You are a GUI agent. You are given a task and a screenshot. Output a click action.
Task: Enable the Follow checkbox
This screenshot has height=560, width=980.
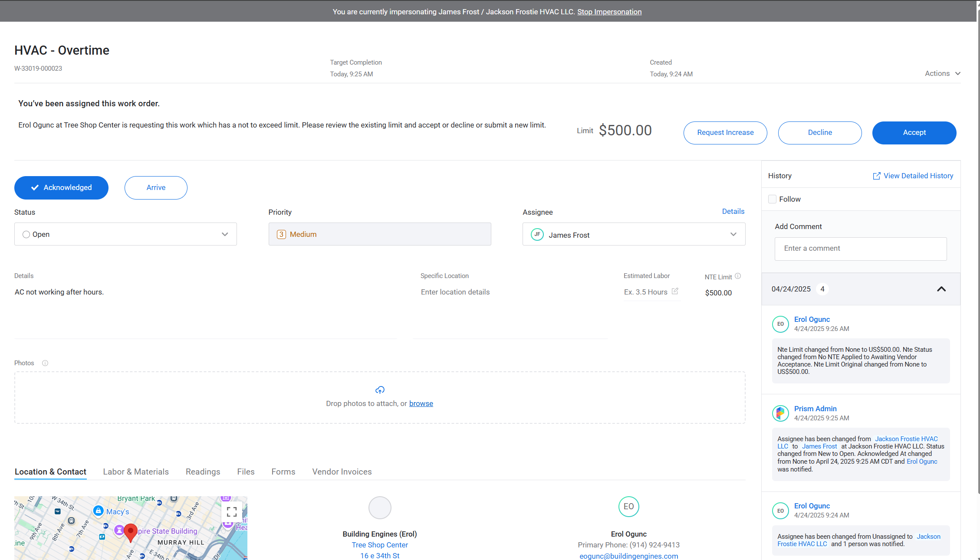(772, 199)
